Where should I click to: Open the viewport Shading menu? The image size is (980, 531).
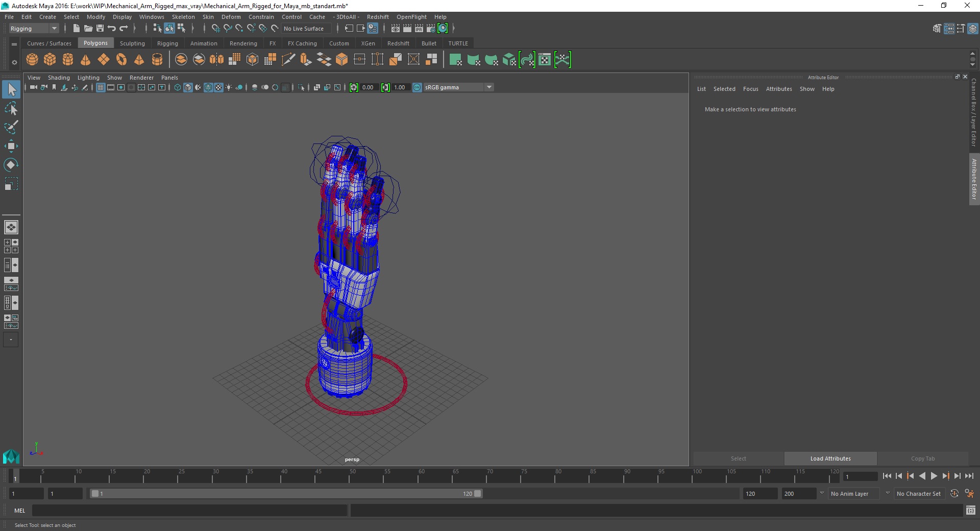point(59,78)
